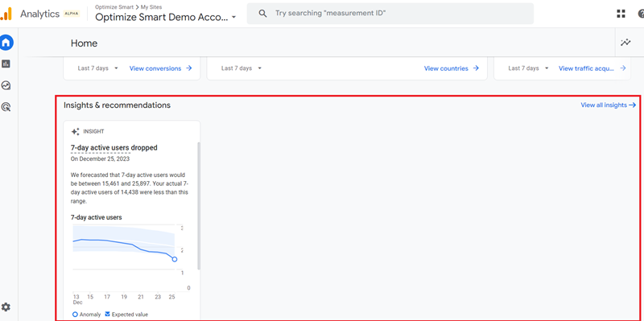
Task: Click the arrow beside View conversions
Action: point(189,68)
